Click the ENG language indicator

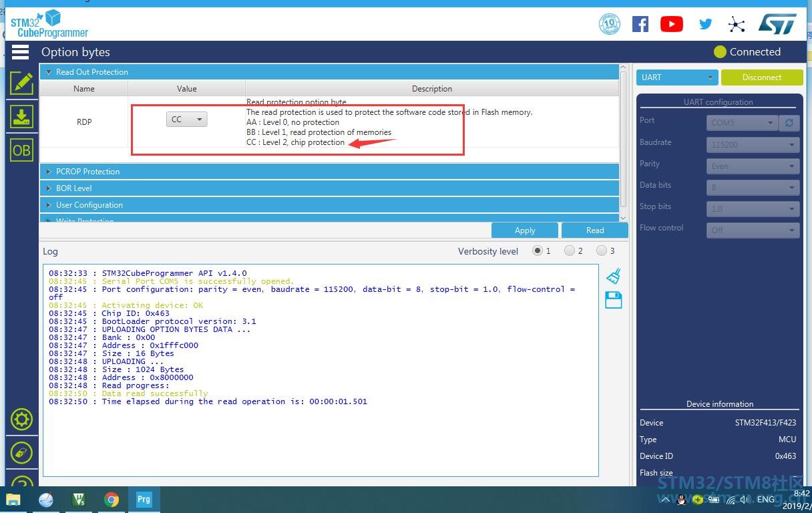pyautogui.click(x=766, y=499)
